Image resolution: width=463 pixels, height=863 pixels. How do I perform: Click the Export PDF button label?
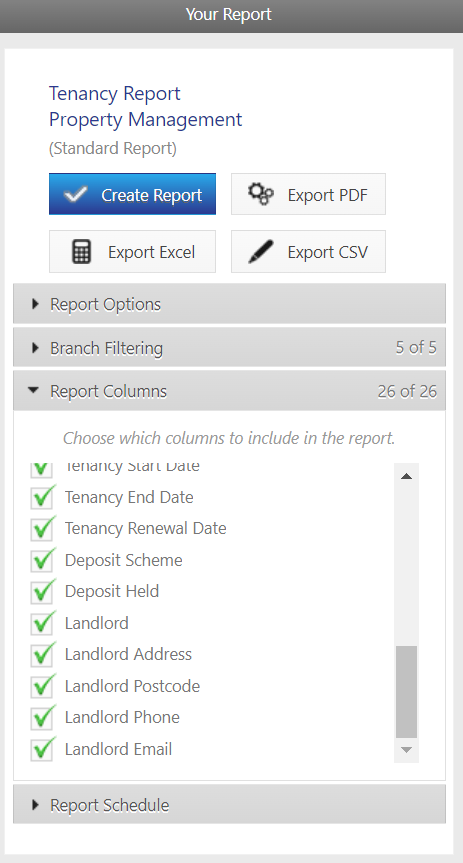tap(328, 195)
